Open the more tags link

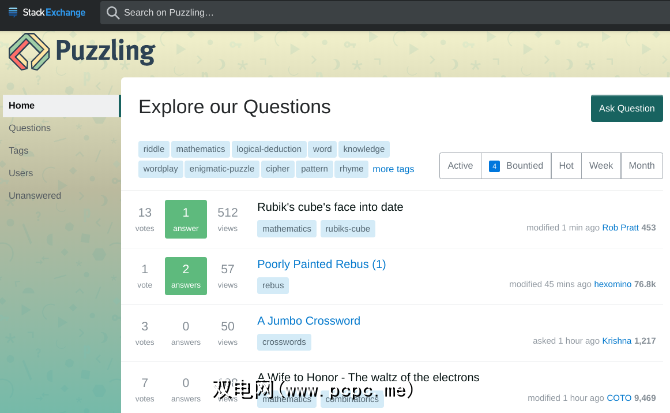(x=393, y=169)
